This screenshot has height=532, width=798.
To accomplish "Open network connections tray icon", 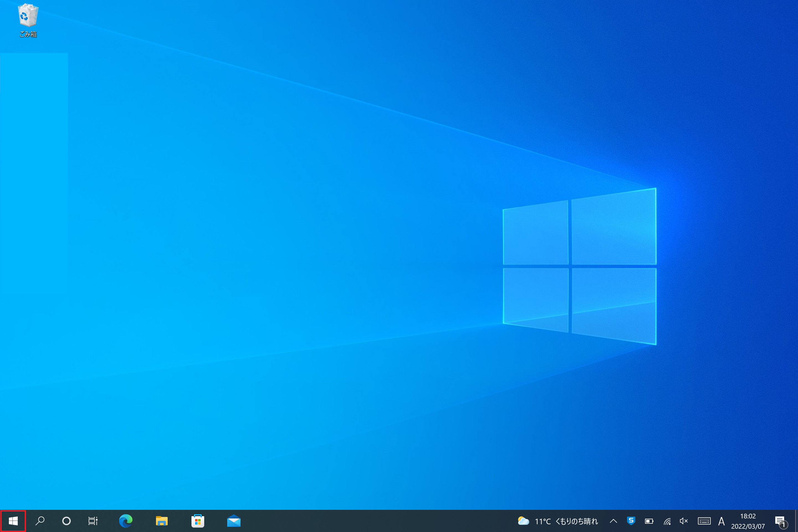I will pyautogui.click(x=667, y=521).
